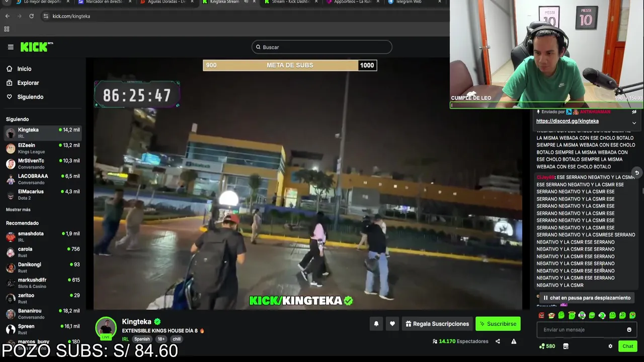Click the heart follow icon
Screen dimensions: 644x362
[392, 324]
